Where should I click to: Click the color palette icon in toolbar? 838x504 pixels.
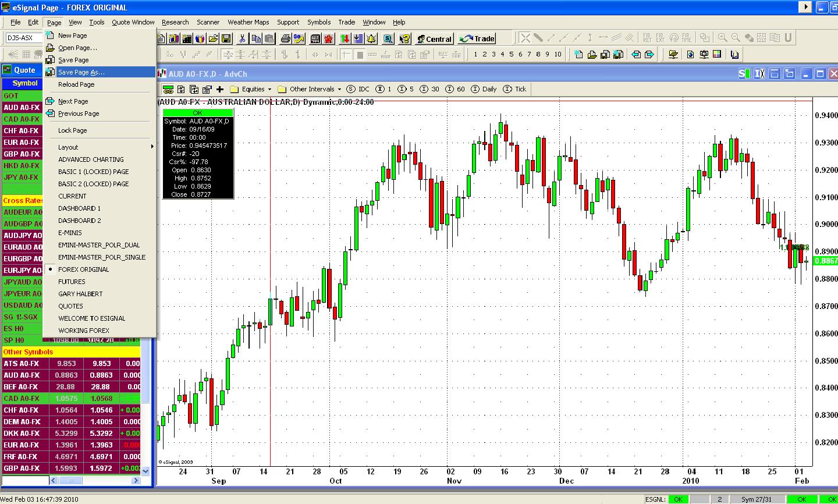click(x=717, y=54)
